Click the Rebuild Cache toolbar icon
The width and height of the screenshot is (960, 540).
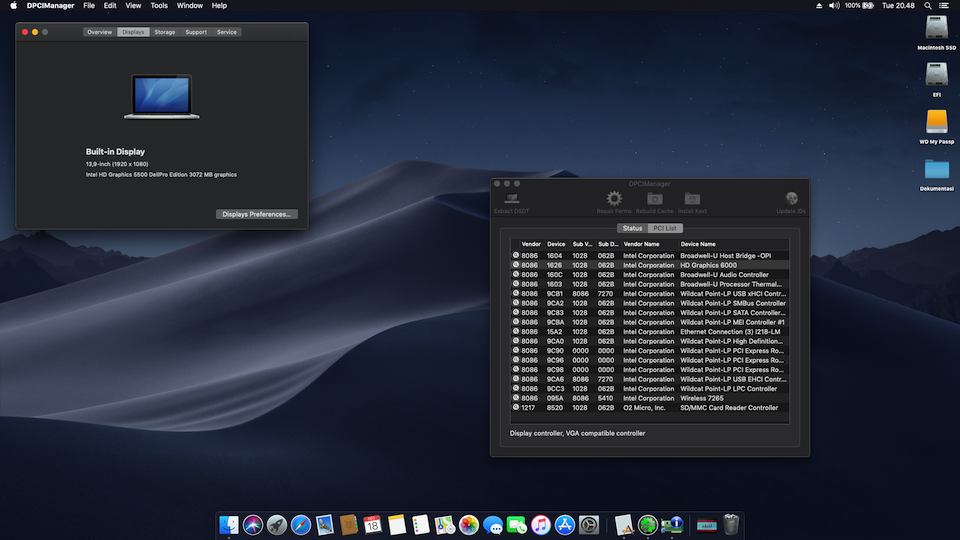tap(654, 199)
